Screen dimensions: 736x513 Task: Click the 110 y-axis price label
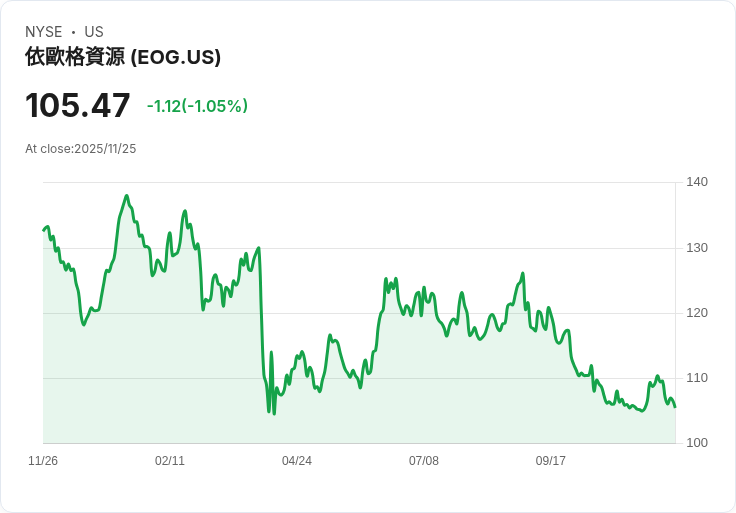[697, 377]
